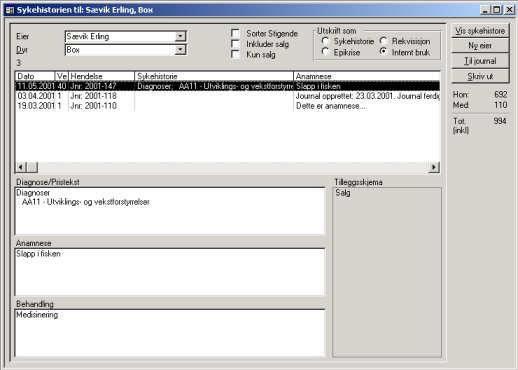
Task: Click the Hendelse column header
Action: pyautogui.click(x=101, y=76)
